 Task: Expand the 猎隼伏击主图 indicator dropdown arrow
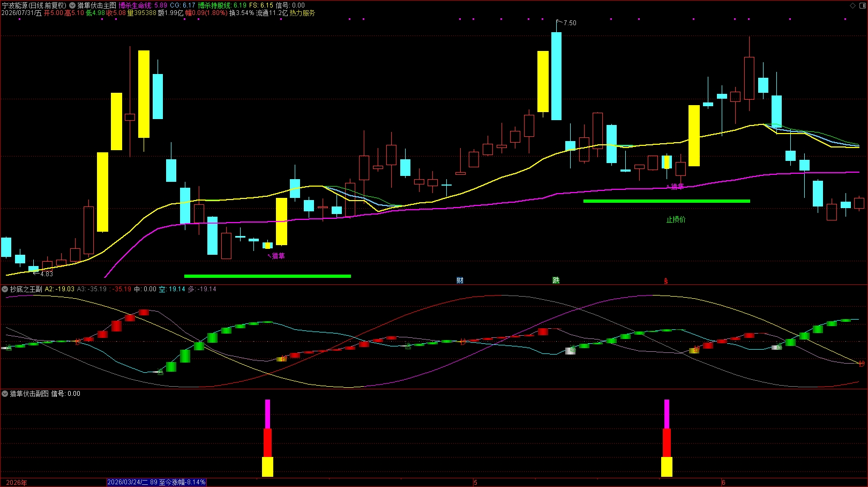tap(72, 5)
